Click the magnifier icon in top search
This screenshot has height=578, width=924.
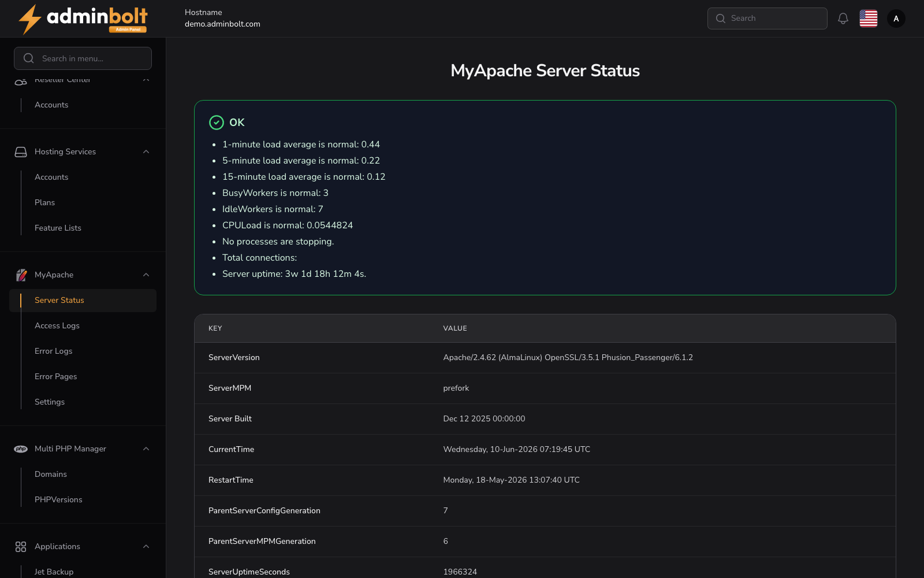721,18
